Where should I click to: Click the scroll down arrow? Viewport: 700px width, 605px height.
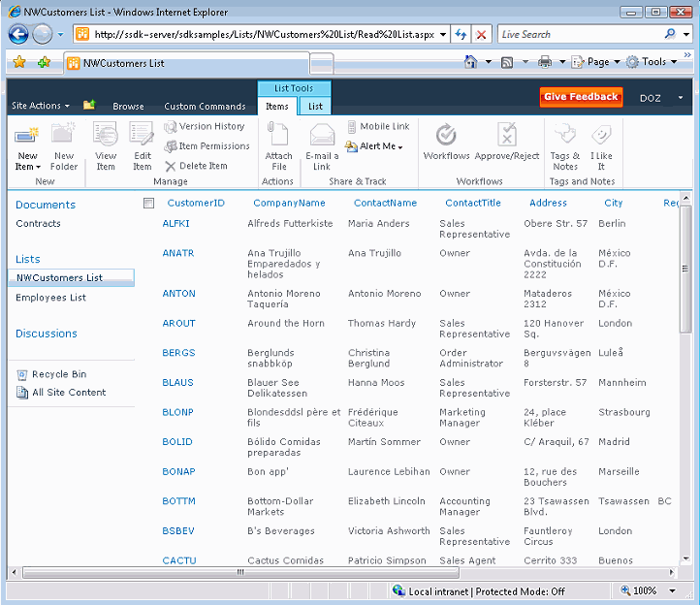point(685,558)
